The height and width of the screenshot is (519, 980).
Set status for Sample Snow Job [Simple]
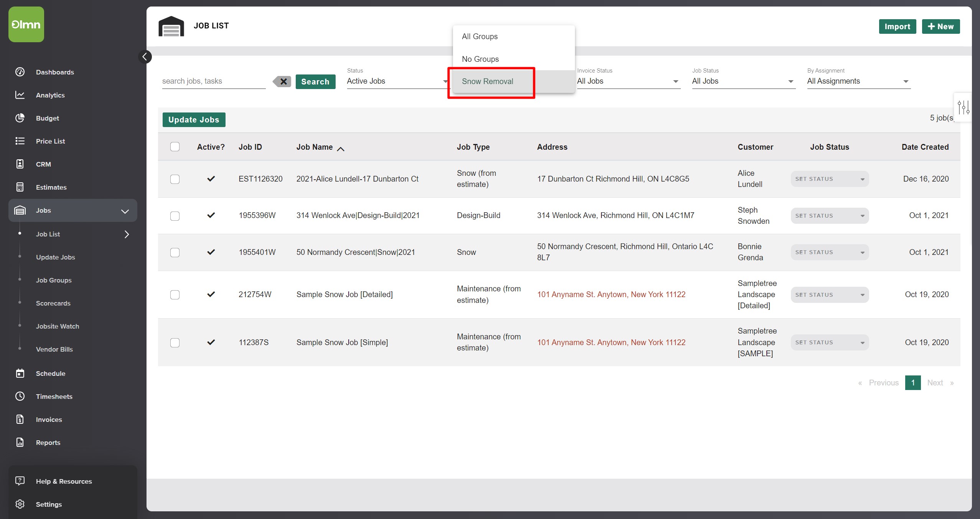tap(829, 342)
